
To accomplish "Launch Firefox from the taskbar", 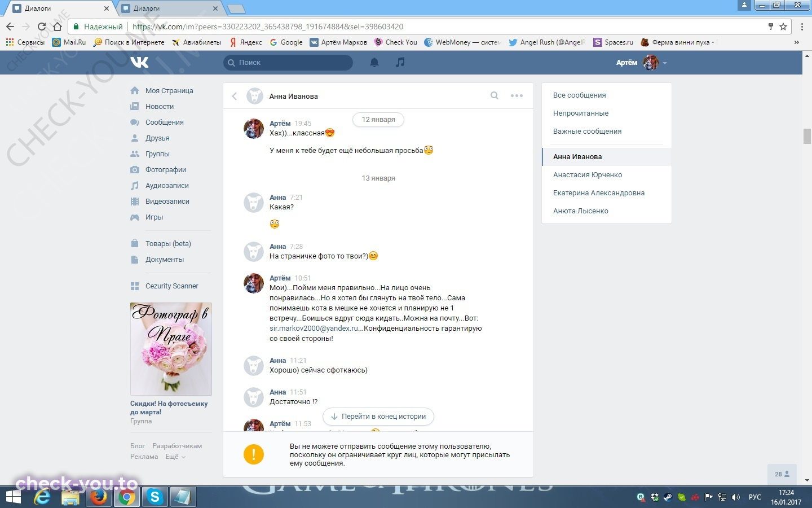I will 99,497.
